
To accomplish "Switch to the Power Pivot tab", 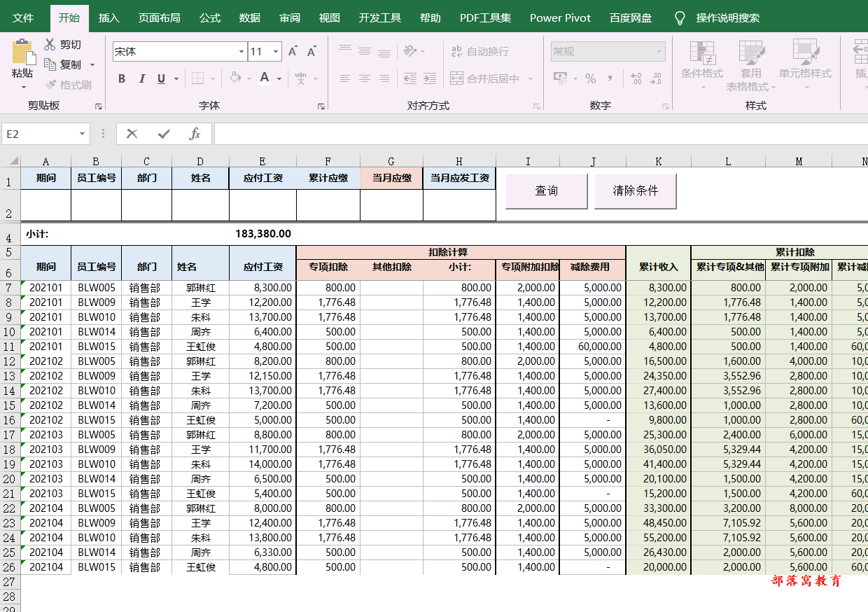I will click(560, 18).
